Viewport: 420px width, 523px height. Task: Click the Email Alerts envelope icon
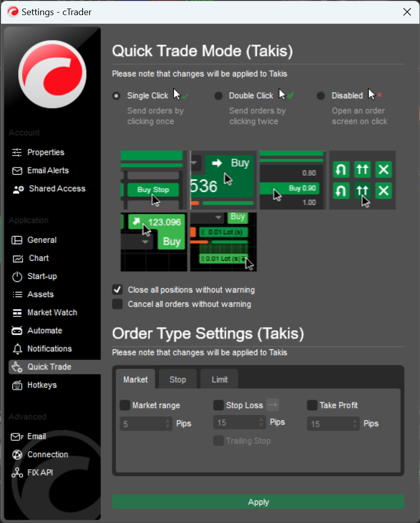pos(17,171)
